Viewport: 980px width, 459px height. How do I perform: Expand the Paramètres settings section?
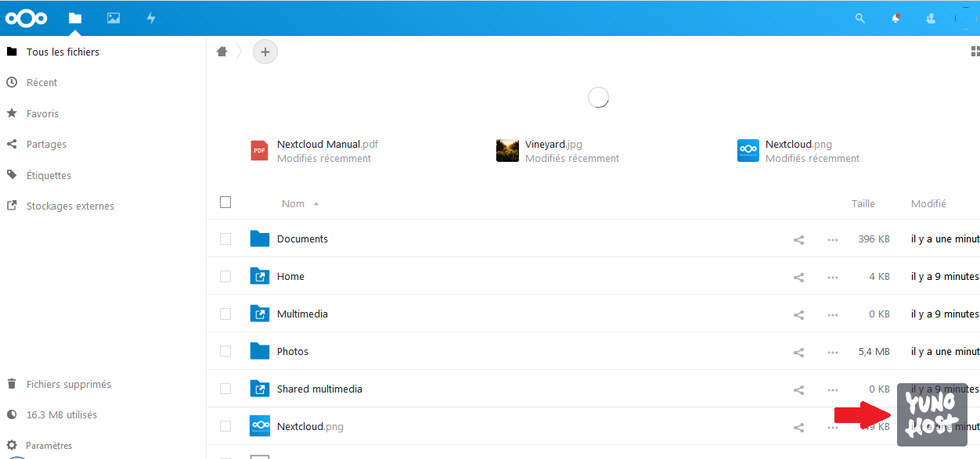[49, 446]
